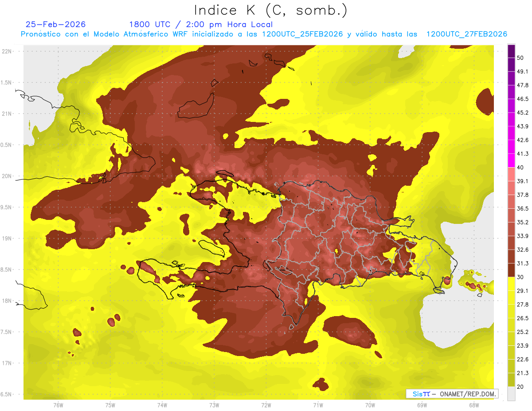This screenshot has height=411, width=532.
Task: Click the bright yellow swatch between 29.1 and 30
Action: tap(511, 284)
